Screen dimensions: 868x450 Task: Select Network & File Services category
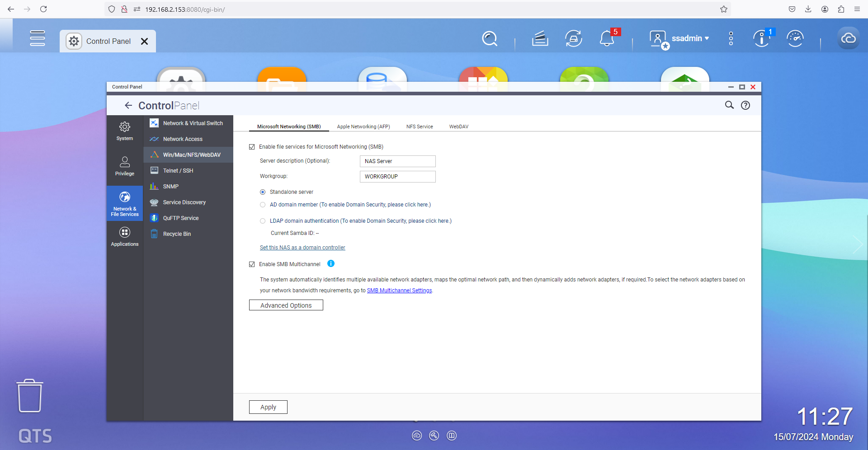[x=125, y=204]
